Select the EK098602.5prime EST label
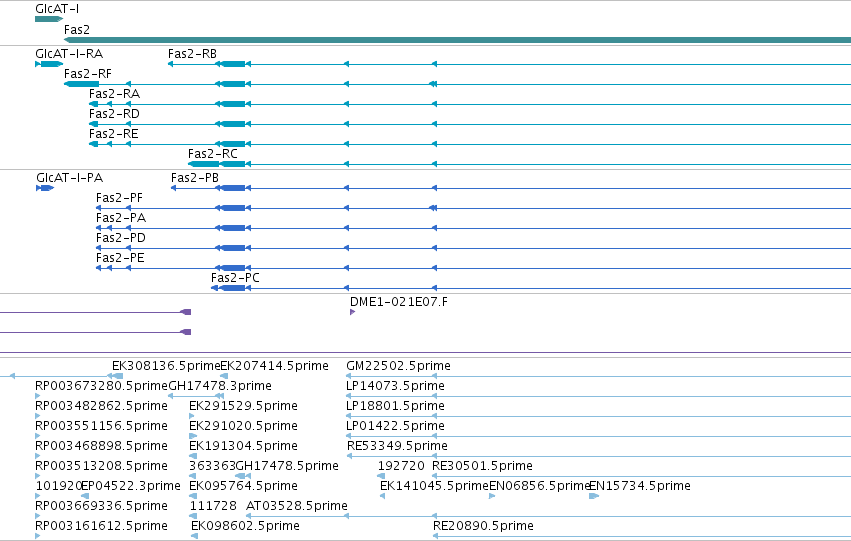This screenshot has height=541, width=851. pyautogui.click(x=245, y=526)
